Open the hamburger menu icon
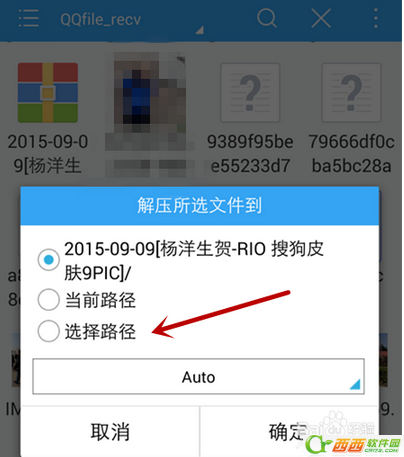404x457 pixels. click(28, 18)
